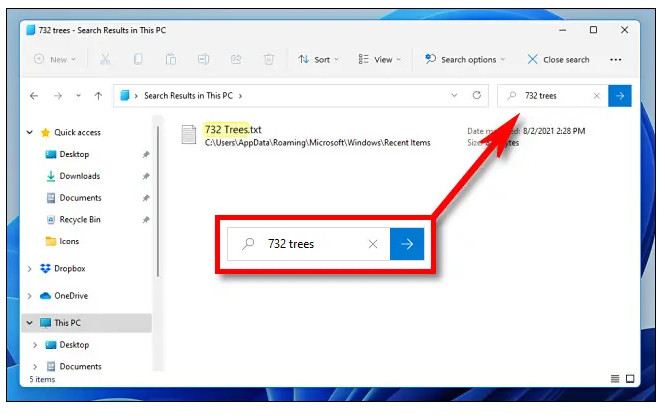Open Search options menu
Screen dimensions: 665x416
click(x=465, y=60)
